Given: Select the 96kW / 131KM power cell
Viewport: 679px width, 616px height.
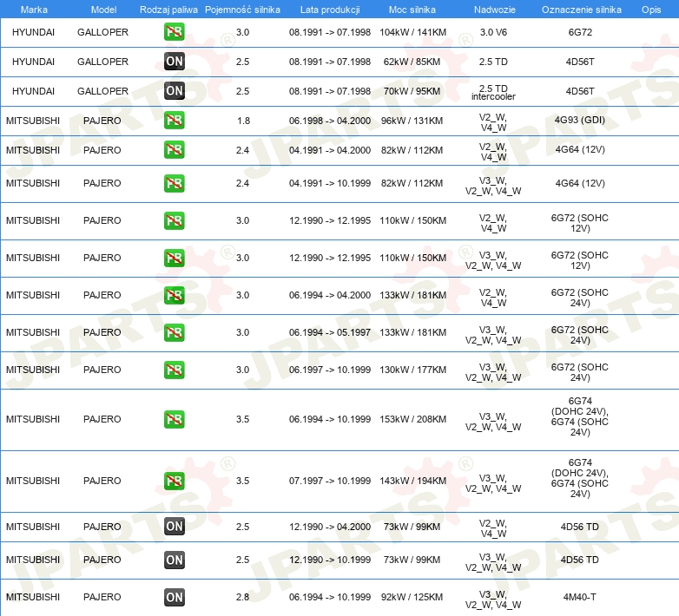Looking at the screenshot, I should coord(412,121).
